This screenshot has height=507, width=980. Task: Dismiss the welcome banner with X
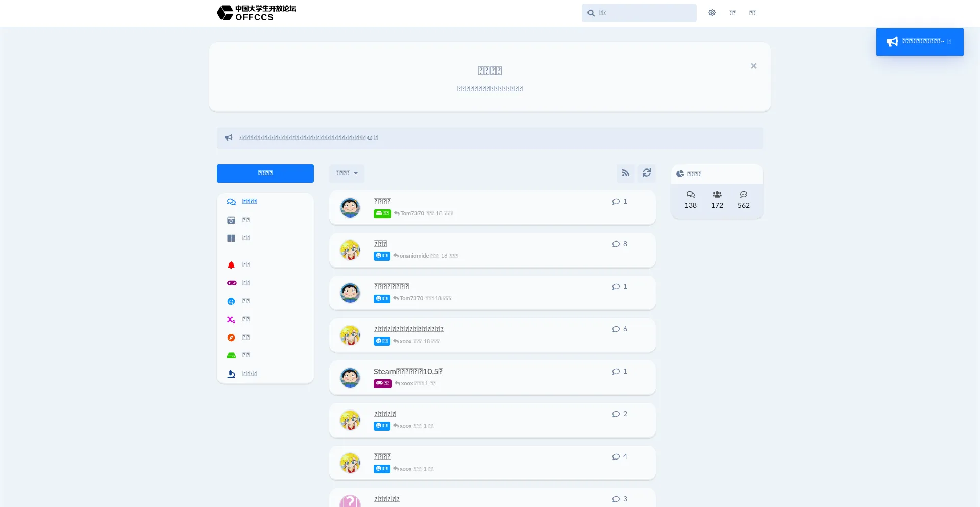coord(753,66)
